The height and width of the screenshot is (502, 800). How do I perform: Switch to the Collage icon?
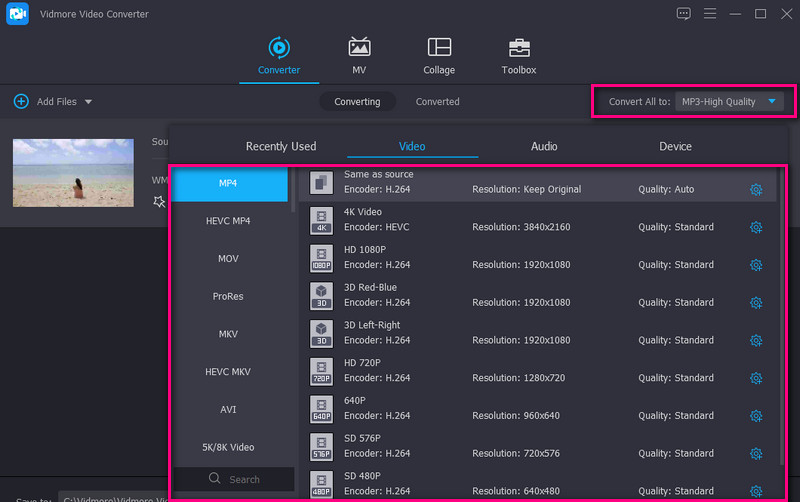click(x=438, y=48)
